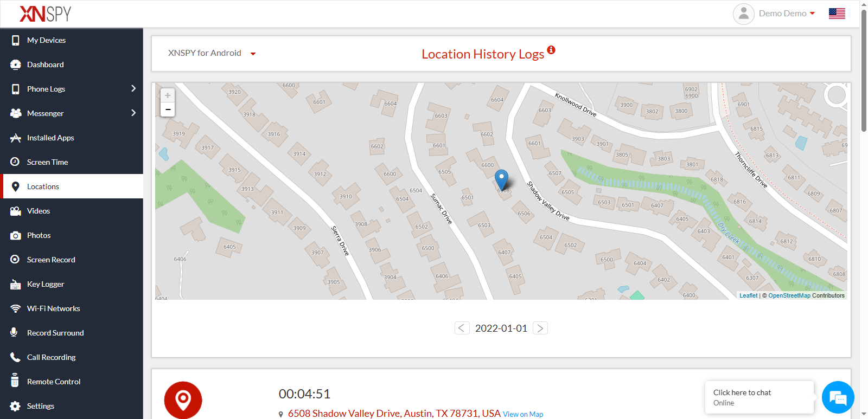This screenshot has height=419, width=868.
Task: Click the Settings gear icon
Action: [x=15, y=406]
